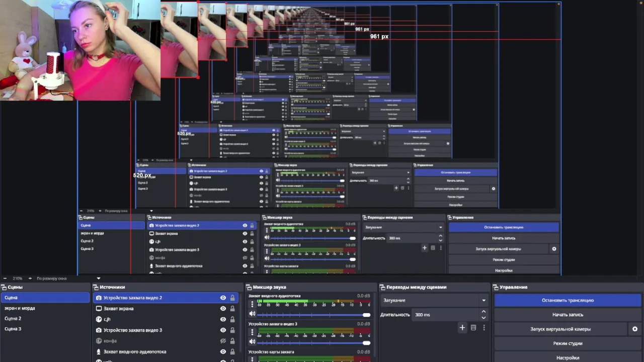This screenshot has width=644, height=362.
Task: Switch to the экран и морда scene
Action: (x=45, y=308)
